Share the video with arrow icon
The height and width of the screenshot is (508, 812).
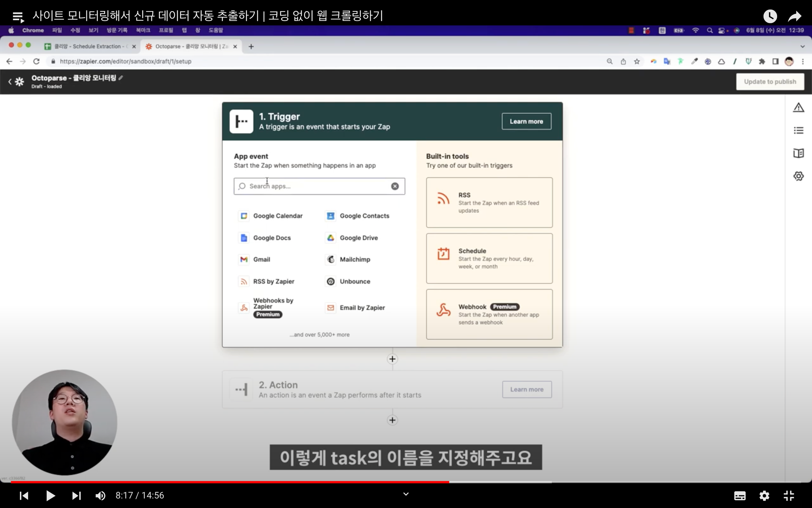(795, 16)
